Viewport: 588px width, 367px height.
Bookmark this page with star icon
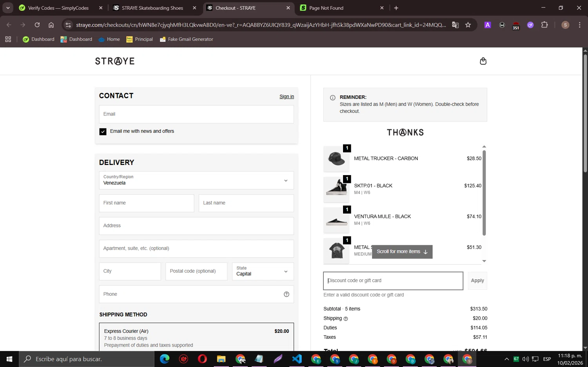468,25
